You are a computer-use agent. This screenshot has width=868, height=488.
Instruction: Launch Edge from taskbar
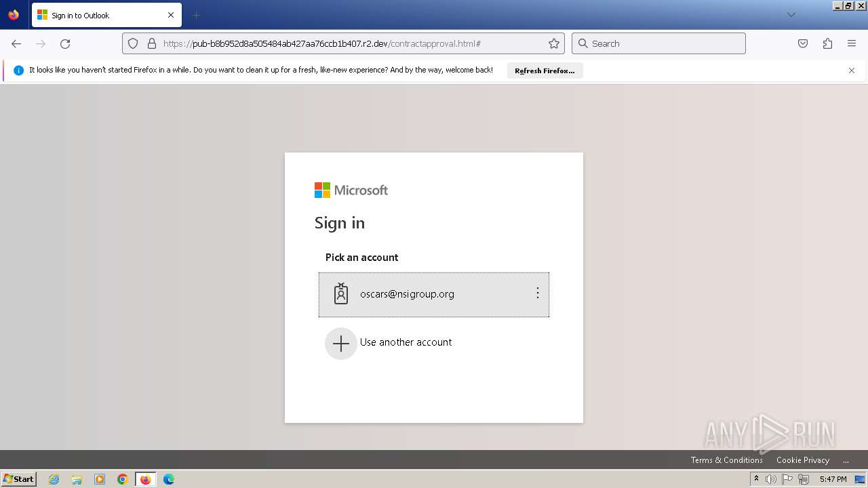168,479
